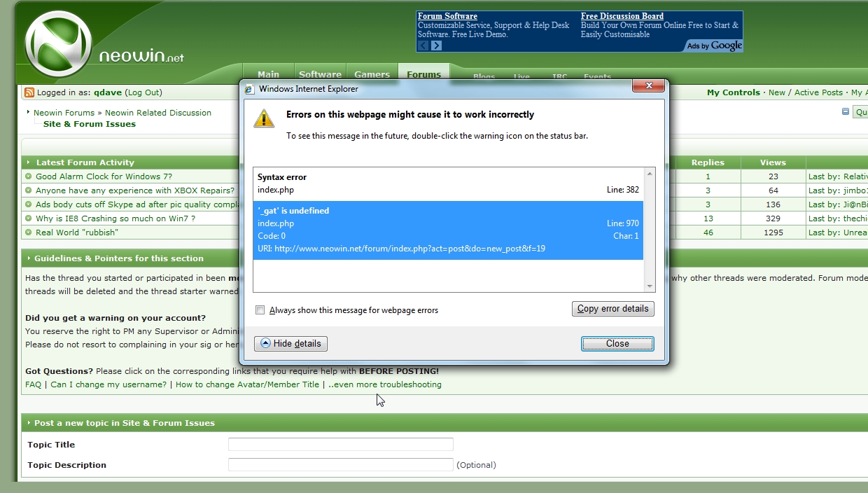This screenshot has width=868, height=493.
Task: Click the orange RSS feed icon
Action: [29, 92]
